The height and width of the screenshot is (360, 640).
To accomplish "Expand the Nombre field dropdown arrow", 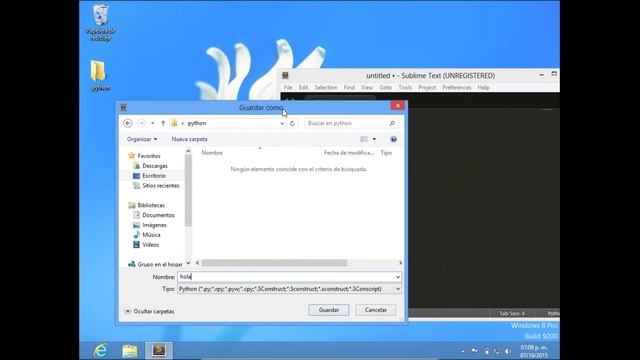I will (398, 277).
